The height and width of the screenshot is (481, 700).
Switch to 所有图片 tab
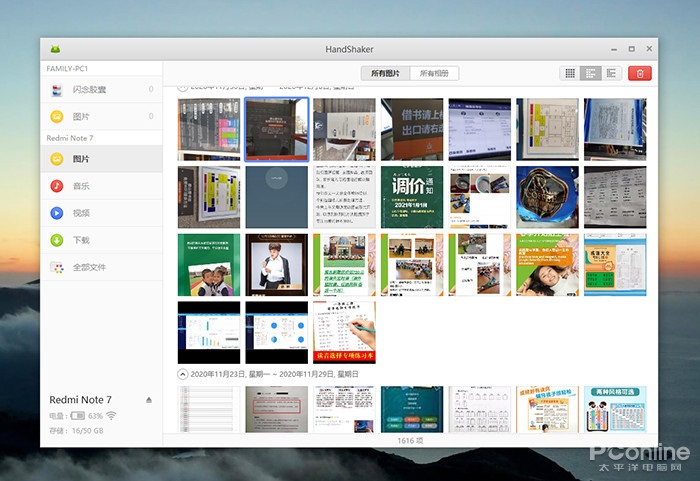pos(385,73)
